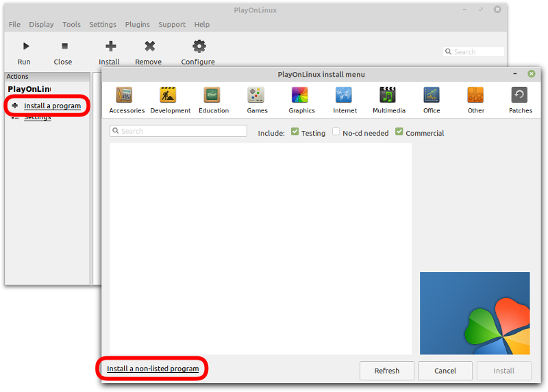Image resolution: width=548 pixels, height=392 pixels.
Task: Click the magnifier icon in install menu search
Action: [116, 130]
